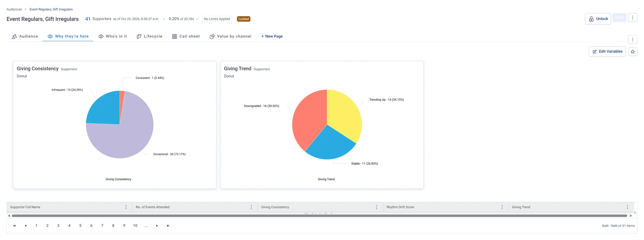Sort by Rhythm Drift Score header
Viewport: 644px width, 240px height.
pos(400,207)
